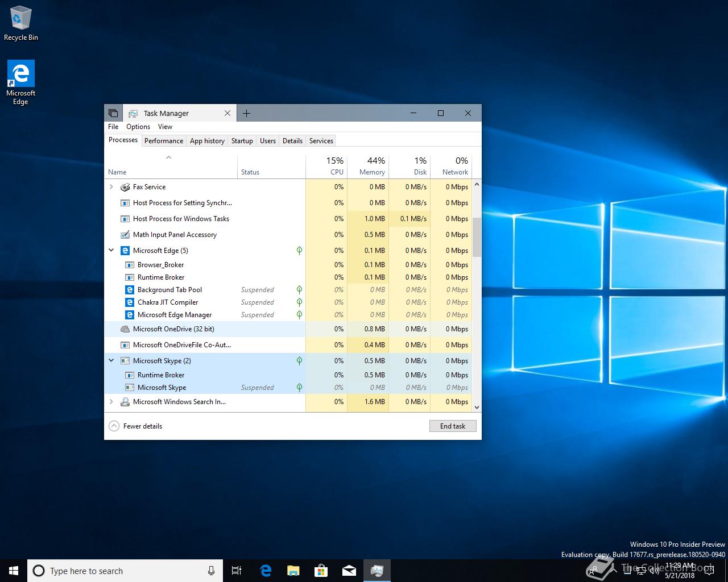Click the leaf icon on Background Tab Pool row

(299, 290)
